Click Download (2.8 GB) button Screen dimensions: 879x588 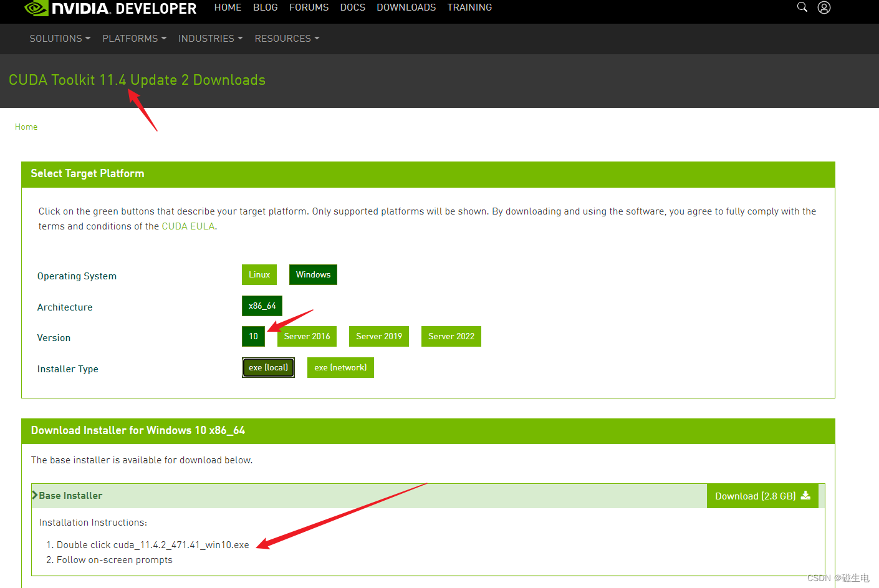coord(762,496)
